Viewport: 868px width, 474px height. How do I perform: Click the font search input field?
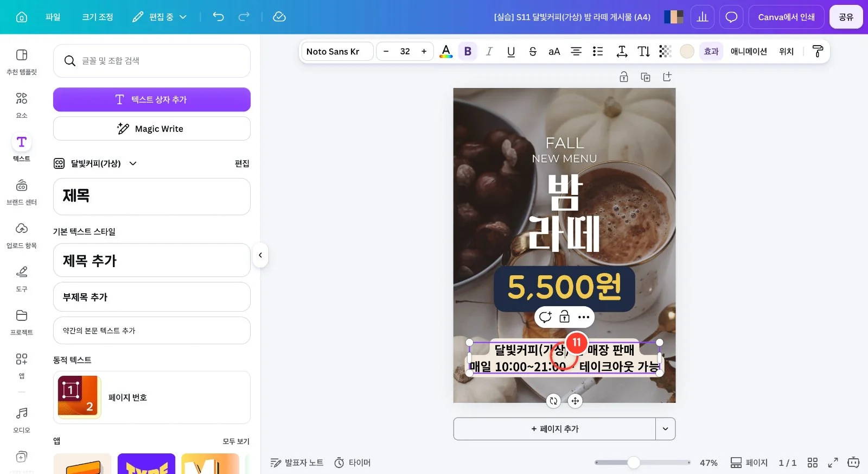(152, 61)
